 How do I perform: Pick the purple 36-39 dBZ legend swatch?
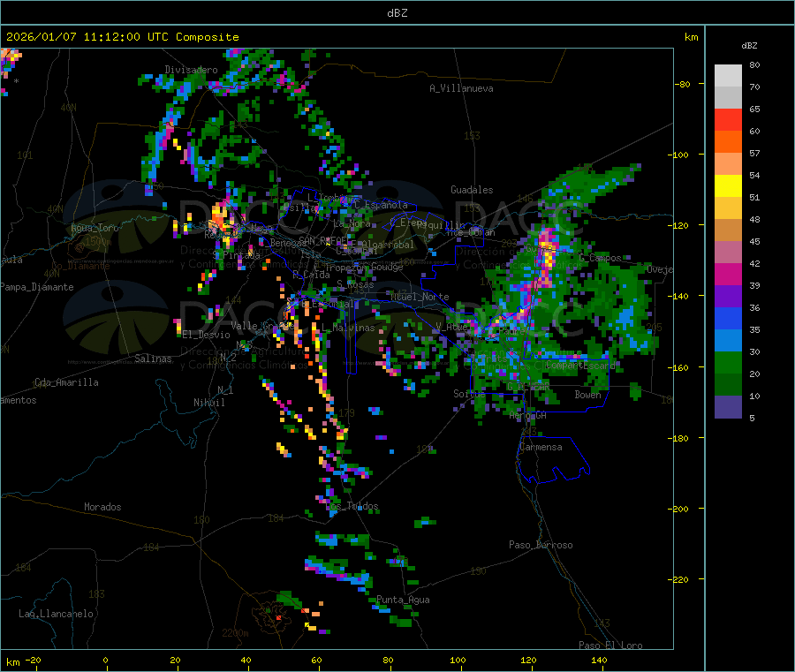tap(728, 297)
